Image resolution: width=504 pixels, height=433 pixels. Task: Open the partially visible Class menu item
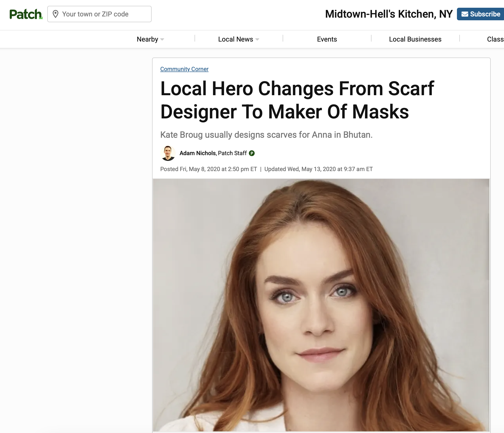click(495, 39)
